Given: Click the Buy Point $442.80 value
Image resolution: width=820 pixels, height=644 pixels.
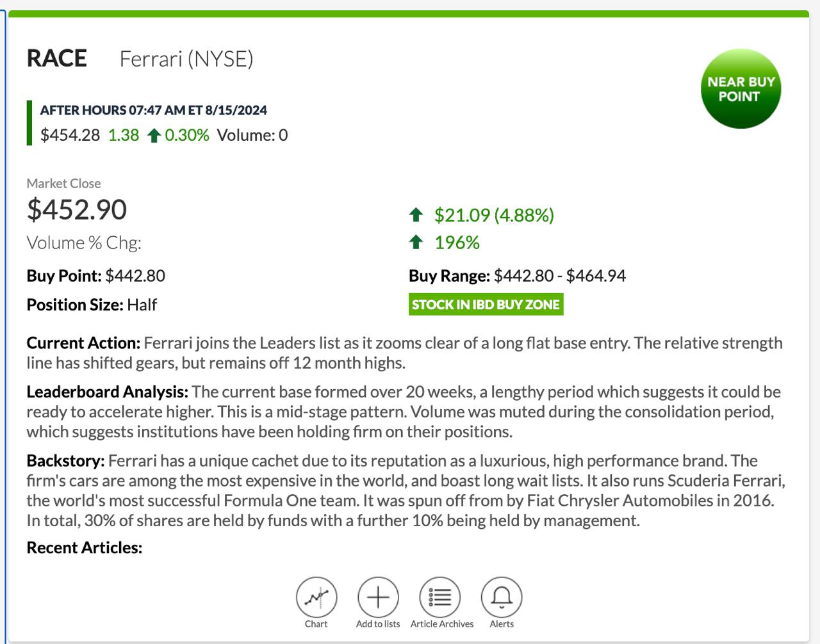Looking at the screenshot, I should tap(135, 276).
